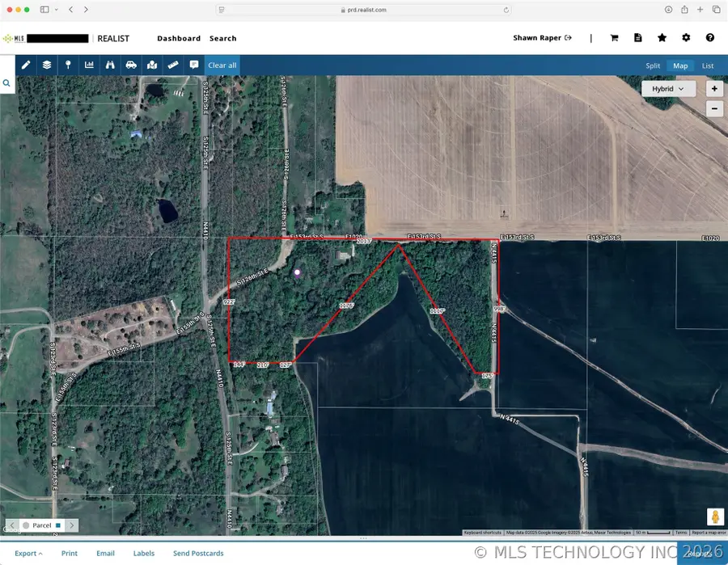Click the binoculars icon in map toolbar

[x=110, y=65]
